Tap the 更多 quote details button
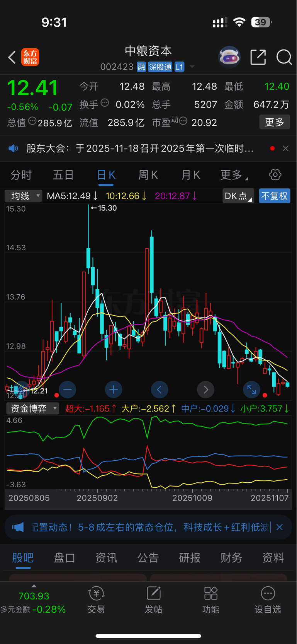The height and width of the screenshot is (644, 297). coord(275,122)
